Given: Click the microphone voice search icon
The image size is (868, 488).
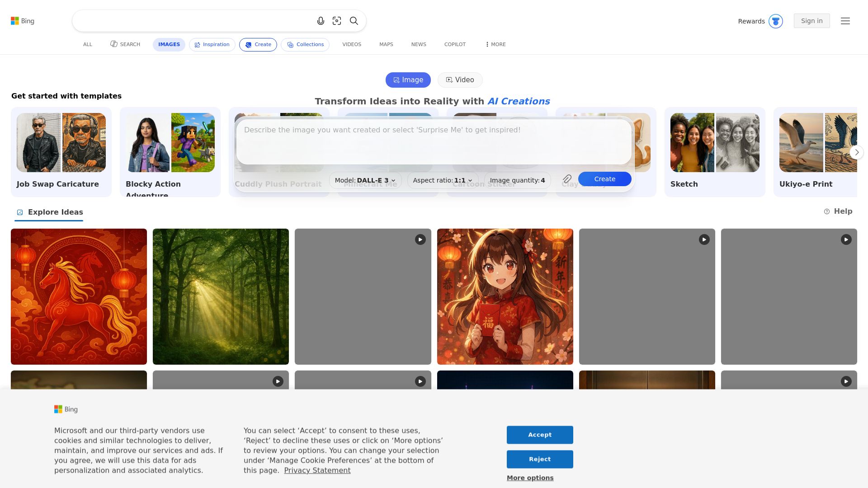Looking at the screenshot, I should pyautogui.click(x=321, y=21).
